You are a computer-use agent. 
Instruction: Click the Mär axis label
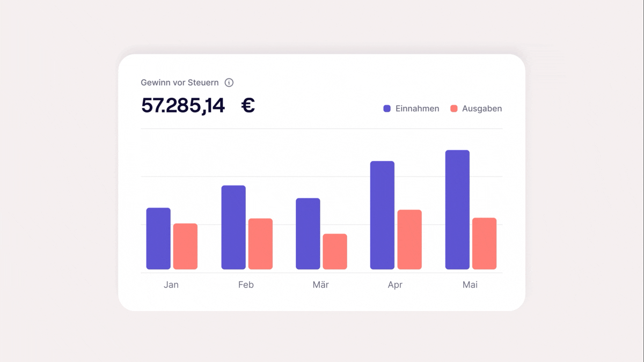tap(320, 285)
